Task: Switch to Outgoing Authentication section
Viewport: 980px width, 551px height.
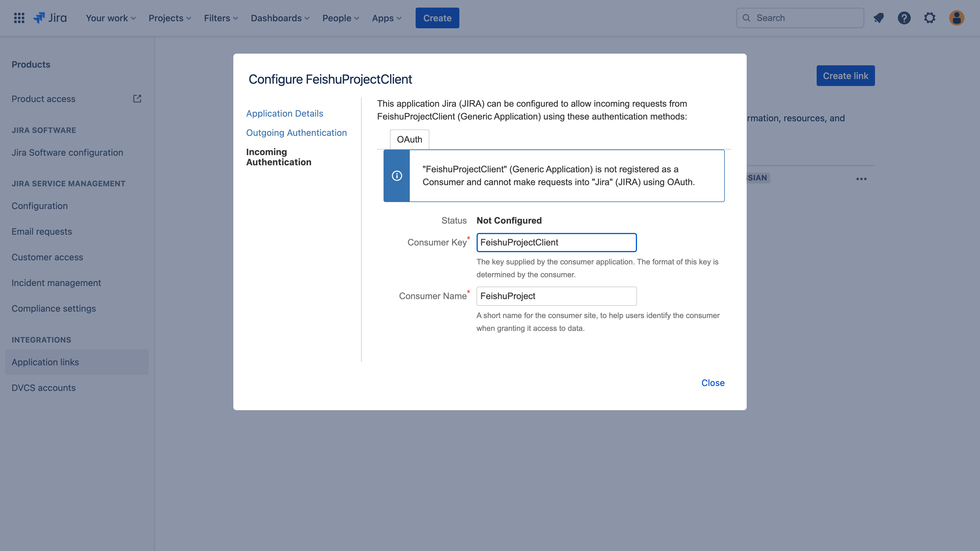Action: point(296,133)
